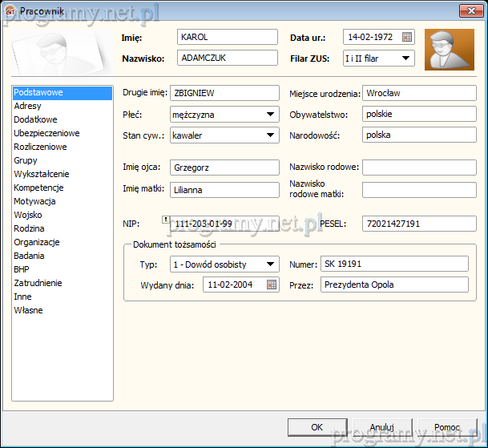
Task: Click the NIP warning indicator icon
Action: [x=165, y=218]
